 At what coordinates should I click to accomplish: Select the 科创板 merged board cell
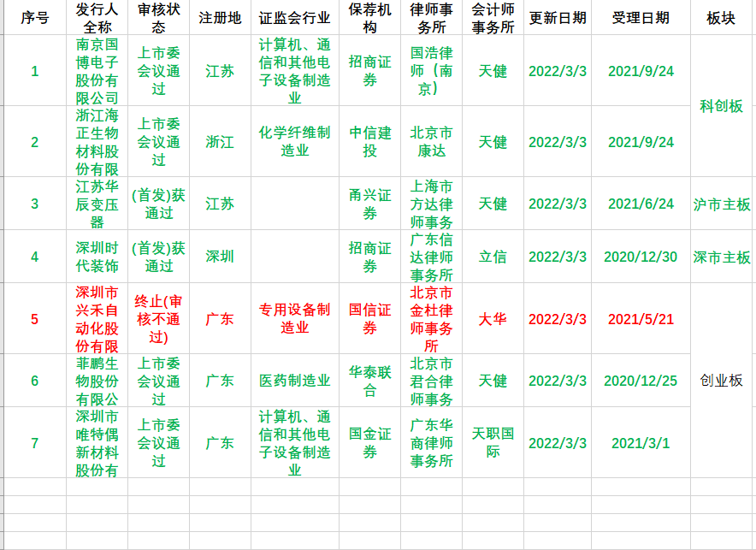(721, 106)
